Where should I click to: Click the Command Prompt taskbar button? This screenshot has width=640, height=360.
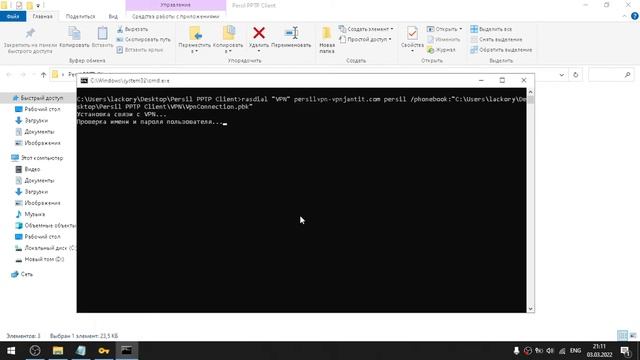(127, 351)
